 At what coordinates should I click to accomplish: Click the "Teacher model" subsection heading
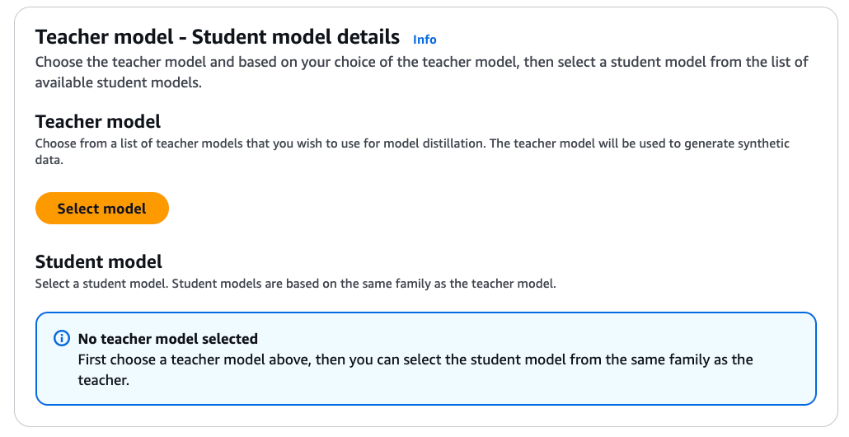pos(98,121)
